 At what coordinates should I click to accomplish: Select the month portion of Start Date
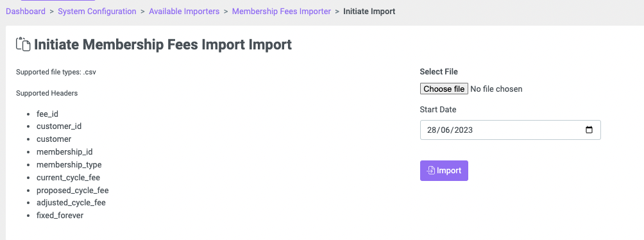(445, 130)
